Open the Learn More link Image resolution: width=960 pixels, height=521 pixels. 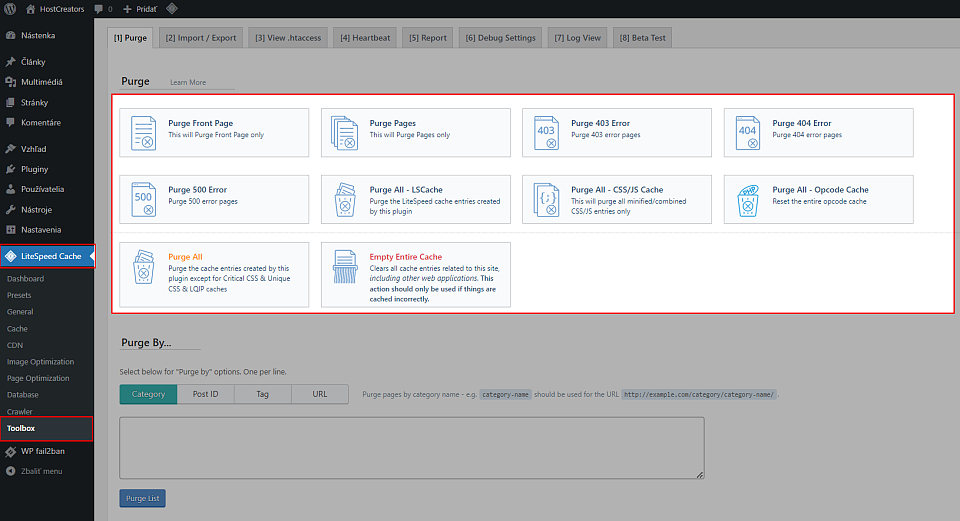(x=188, y=82)
